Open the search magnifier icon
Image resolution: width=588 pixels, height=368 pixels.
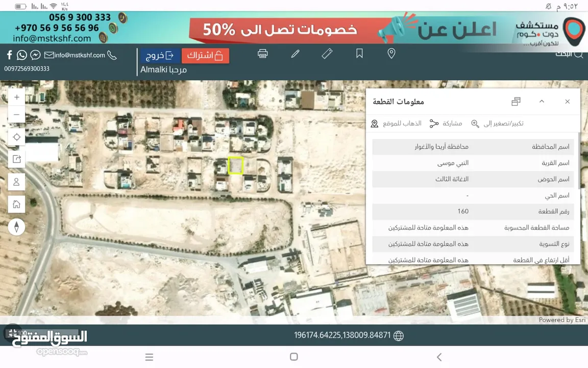coord(578,55)
